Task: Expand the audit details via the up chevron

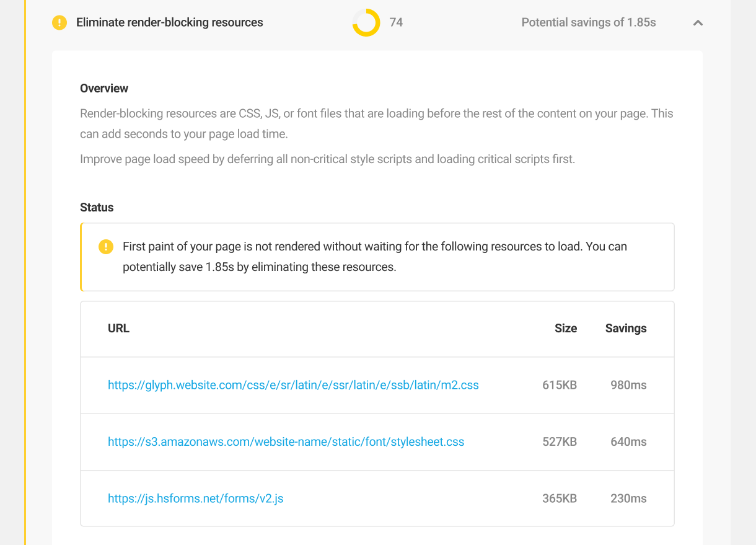Action: 698,22
